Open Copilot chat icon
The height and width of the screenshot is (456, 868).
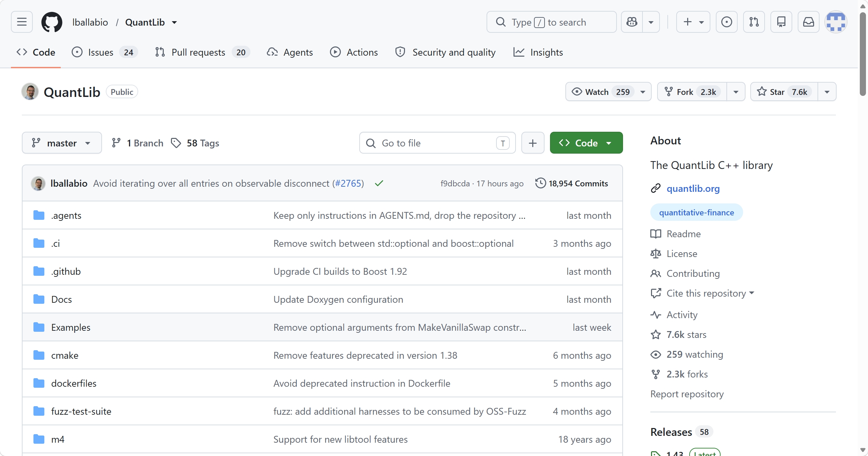(632, 22)
